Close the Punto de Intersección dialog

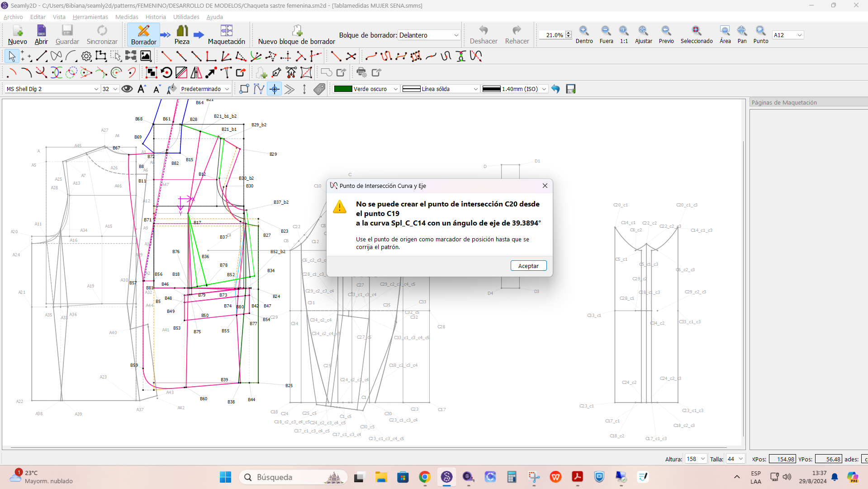[x=545, y=186]
